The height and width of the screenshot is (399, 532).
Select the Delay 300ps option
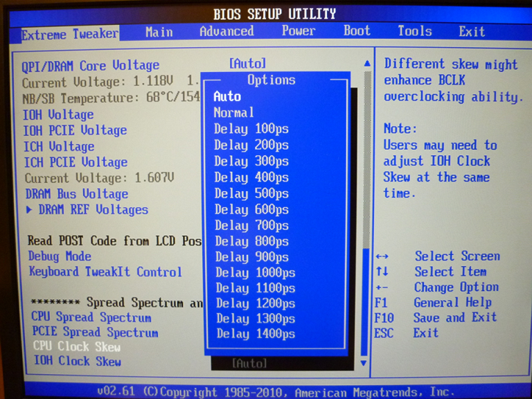(x=251, y=161)
